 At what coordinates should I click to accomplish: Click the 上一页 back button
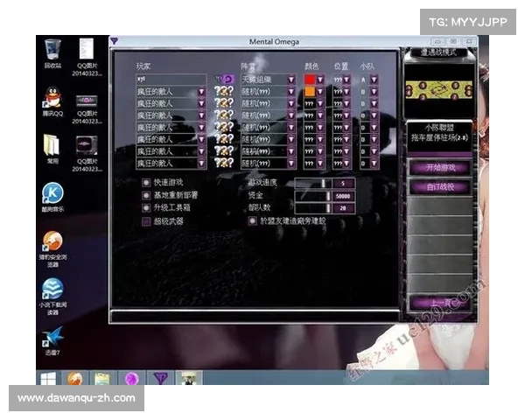coord(440,304)
